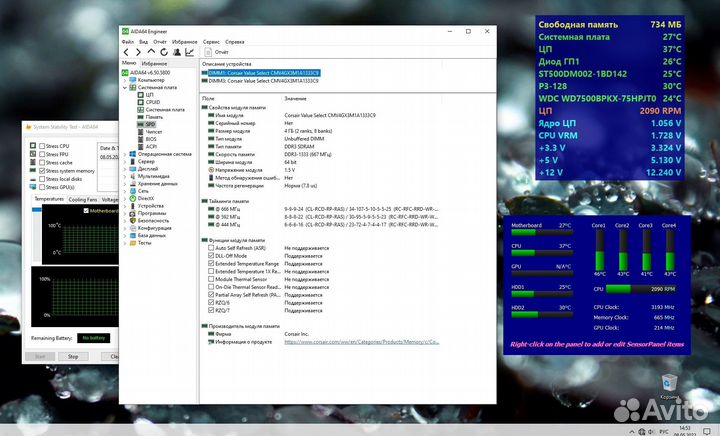Click the Дисплей icon in tree

point(133,169)
